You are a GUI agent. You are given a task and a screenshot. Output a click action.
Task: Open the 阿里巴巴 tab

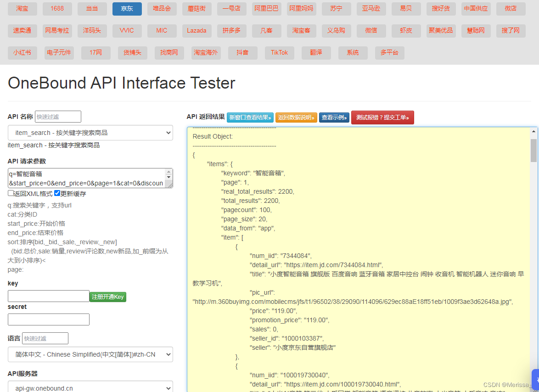[266, 9]
